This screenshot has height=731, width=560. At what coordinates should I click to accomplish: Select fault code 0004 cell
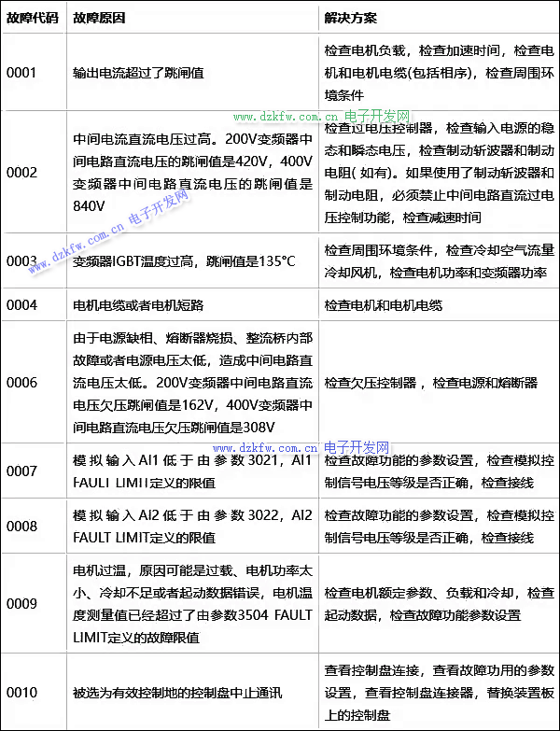pos(22,304)
